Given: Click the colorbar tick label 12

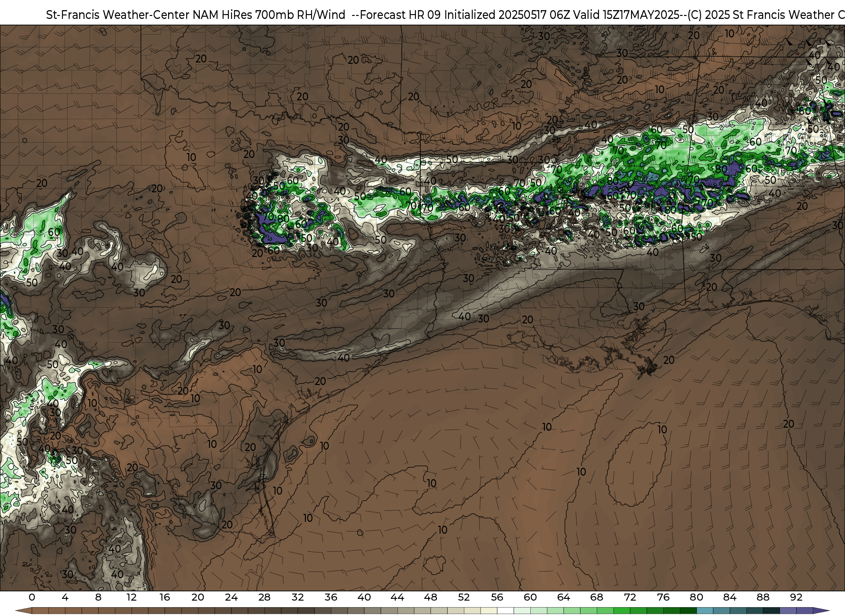Looking at the screenshot, I should click(132, 598).
